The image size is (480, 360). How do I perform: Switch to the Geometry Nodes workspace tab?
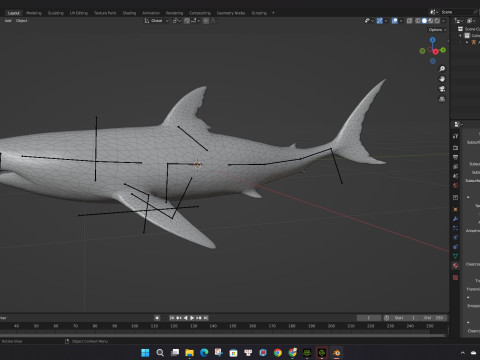pyautogui.click(x=231, y=13)
